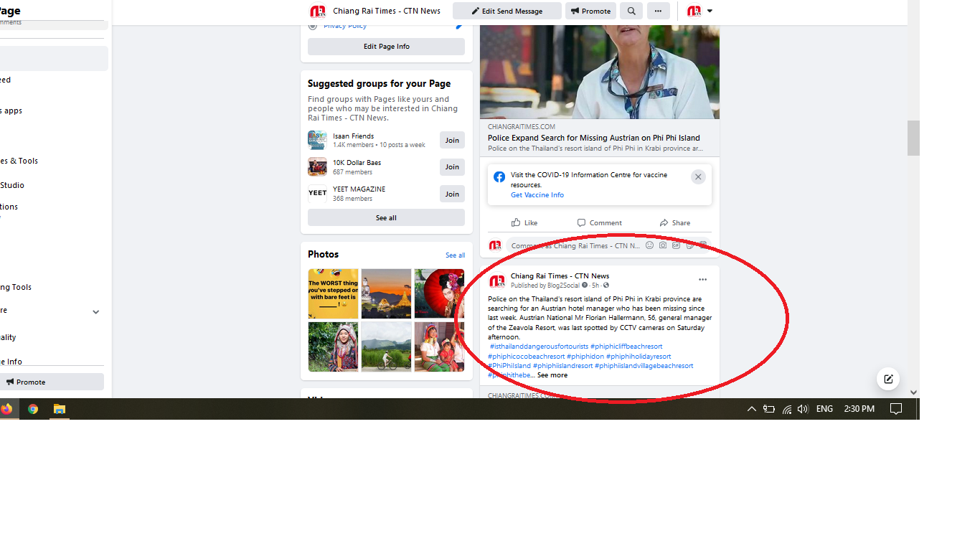
Task: Click the Get Vaccine Info link
Action: pyautogui.click(x=537, y=195)
